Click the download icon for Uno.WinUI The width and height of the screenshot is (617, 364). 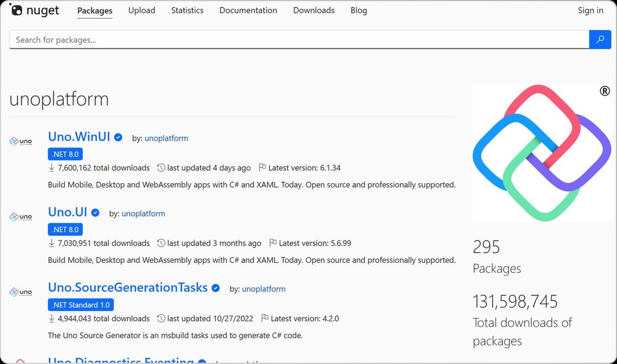(52, 168)
